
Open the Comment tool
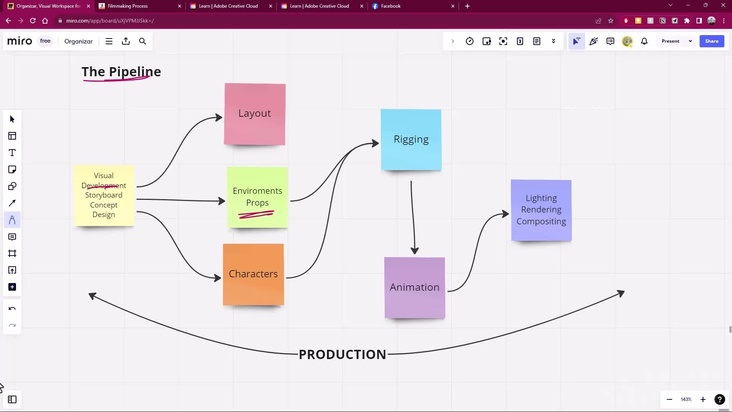coord(12,237)
